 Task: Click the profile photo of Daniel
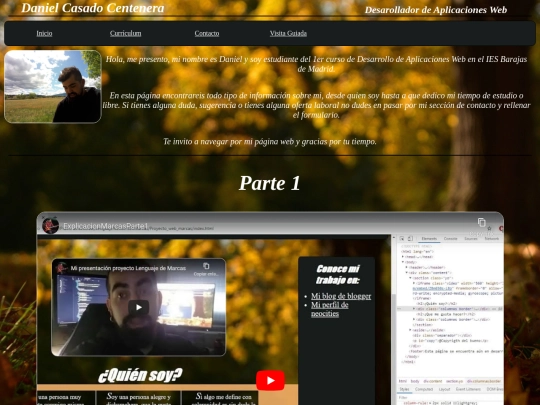[53, 86]
